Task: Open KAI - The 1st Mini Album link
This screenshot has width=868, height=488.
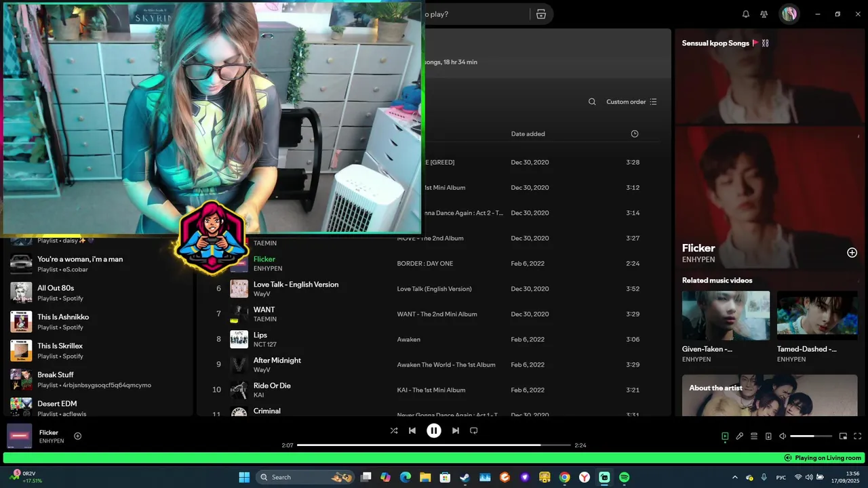Action: 431,390
